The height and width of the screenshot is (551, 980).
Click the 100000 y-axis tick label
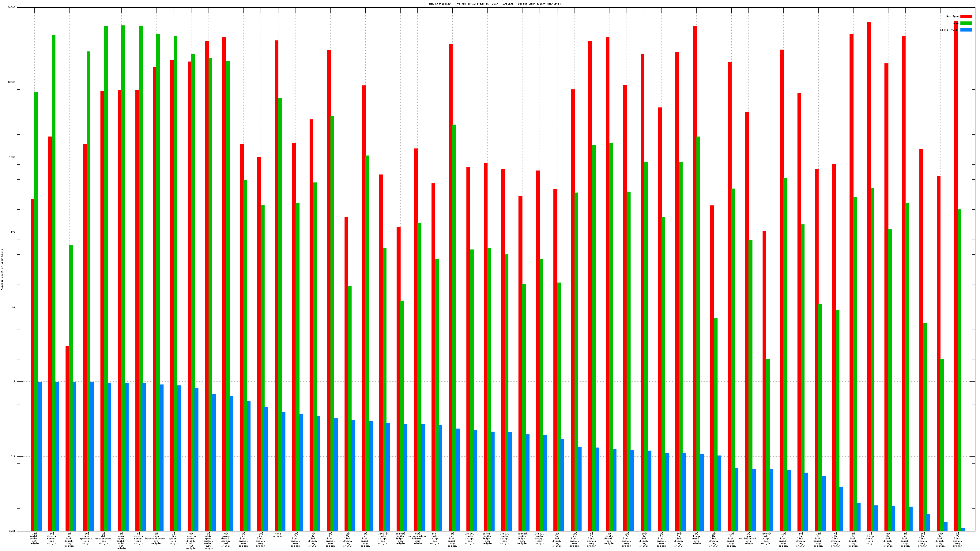coord(11,8)
